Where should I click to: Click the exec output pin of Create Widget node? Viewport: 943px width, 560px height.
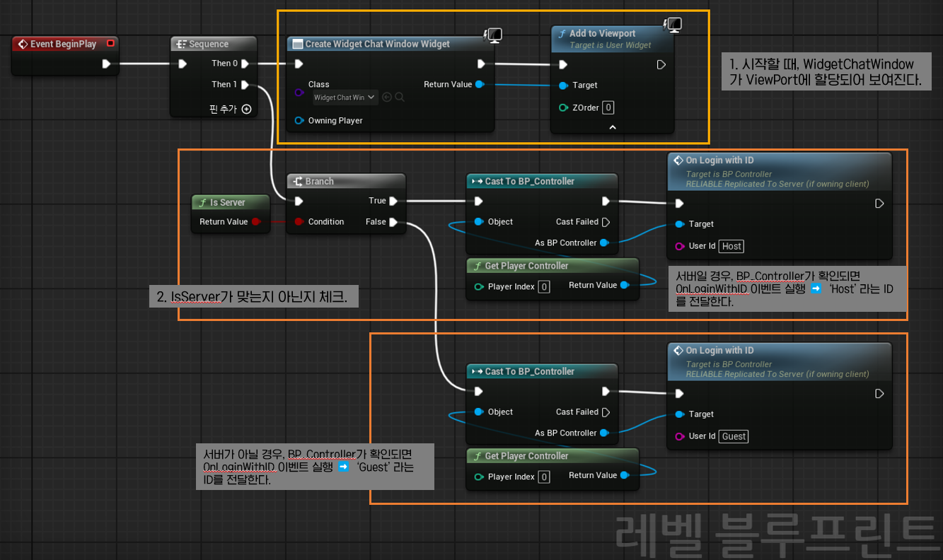pyautogui.click(x=481, y=64)
